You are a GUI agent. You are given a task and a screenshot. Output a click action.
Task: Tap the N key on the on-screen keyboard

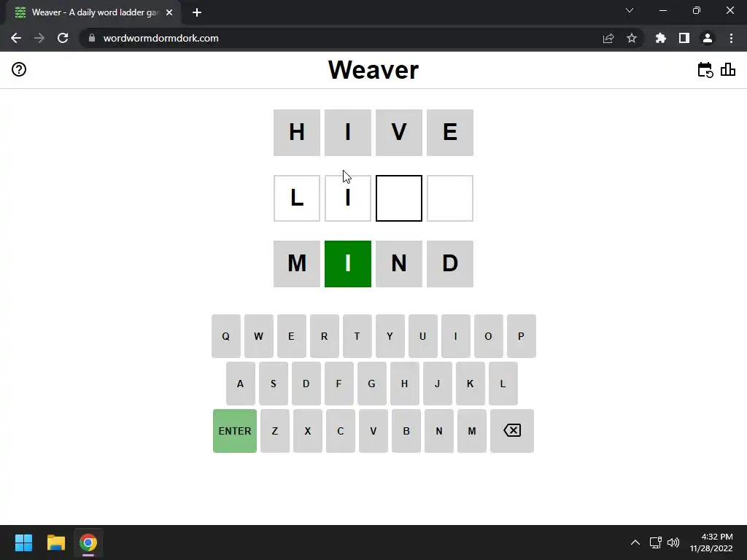(x=439, y=431)
